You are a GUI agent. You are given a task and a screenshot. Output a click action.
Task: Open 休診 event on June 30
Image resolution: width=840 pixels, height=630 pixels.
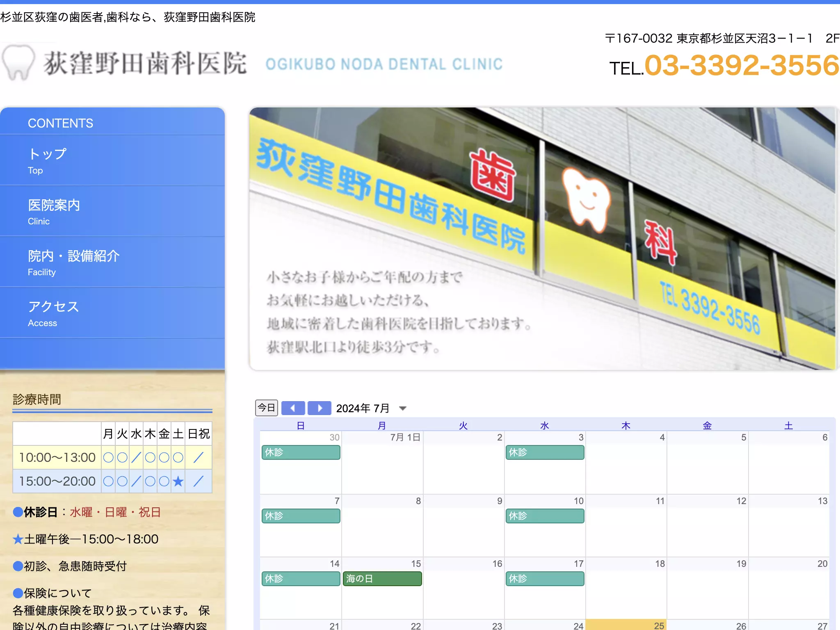301,452
